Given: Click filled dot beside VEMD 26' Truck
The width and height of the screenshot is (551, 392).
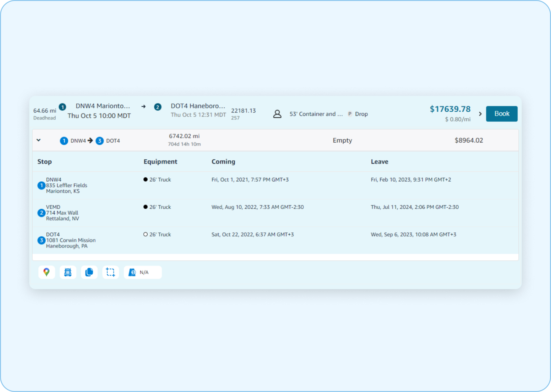Looking at the screenshot, I should click(x=145, y=207).
